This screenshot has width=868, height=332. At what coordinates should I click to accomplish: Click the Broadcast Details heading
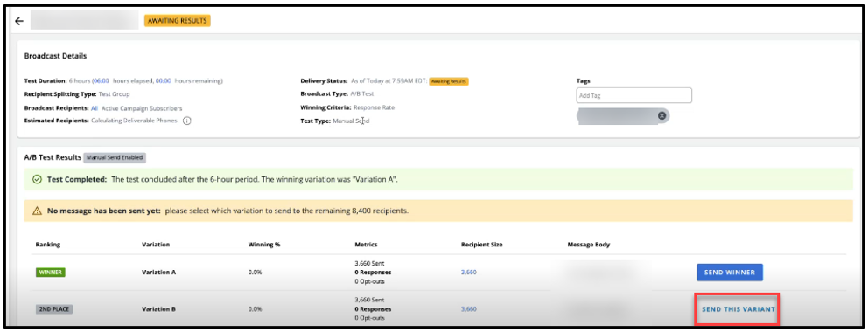(55, 56)
